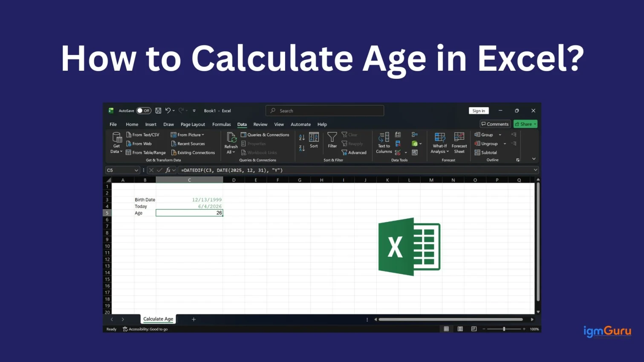Click the Undo arrow icon
This screenshot has height=362, width=644.
(168, 111)
